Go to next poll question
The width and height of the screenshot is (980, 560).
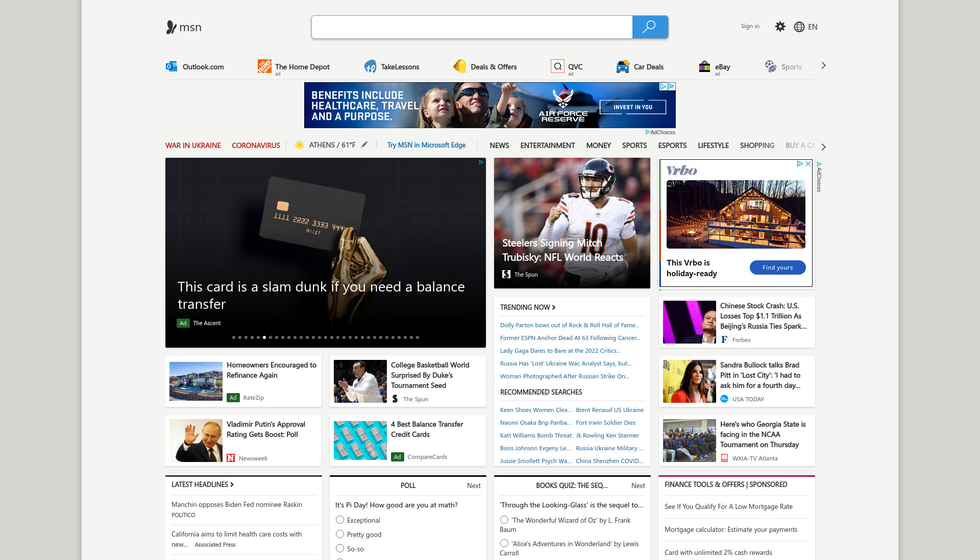coord(474,485)
